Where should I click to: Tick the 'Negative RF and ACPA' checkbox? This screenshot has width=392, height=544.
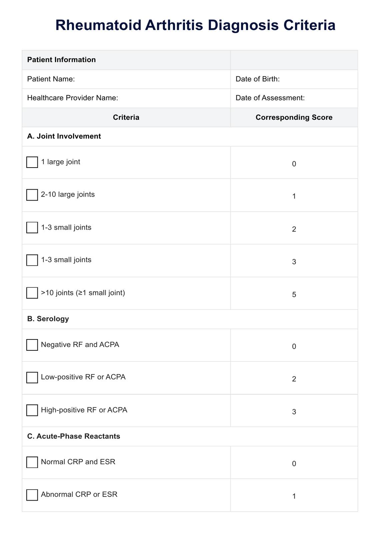click(32, 345)
